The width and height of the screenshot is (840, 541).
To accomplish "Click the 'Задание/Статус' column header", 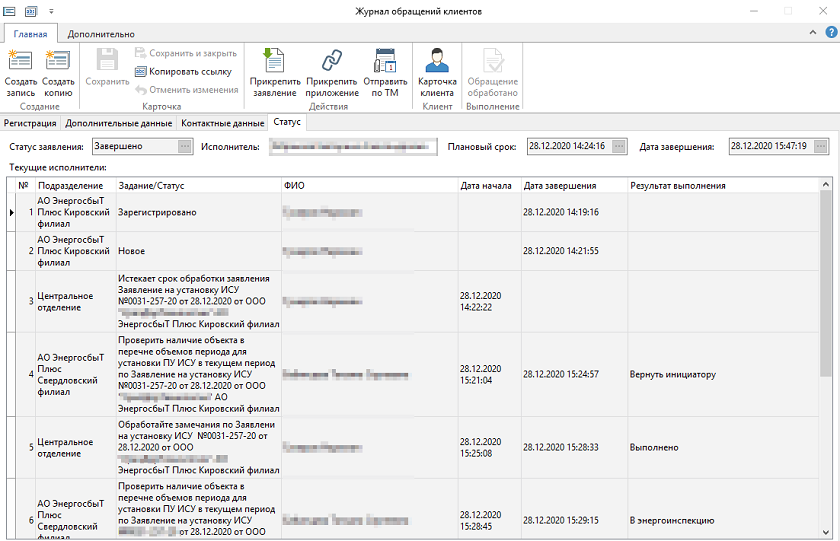I will click(x=198, y=185).
